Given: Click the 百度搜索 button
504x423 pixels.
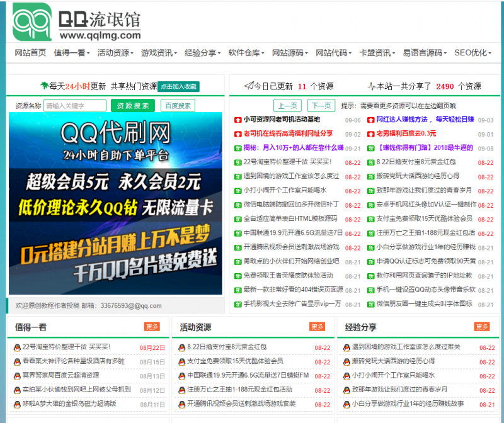Looking at the screenshot, I should coord(178,106).
